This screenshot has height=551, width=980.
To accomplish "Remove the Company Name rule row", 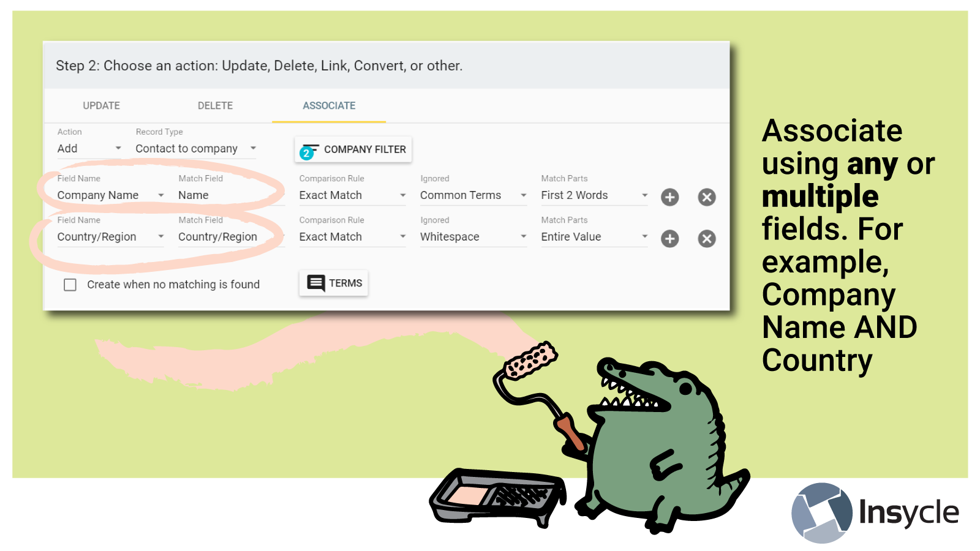I will point(707,197).
